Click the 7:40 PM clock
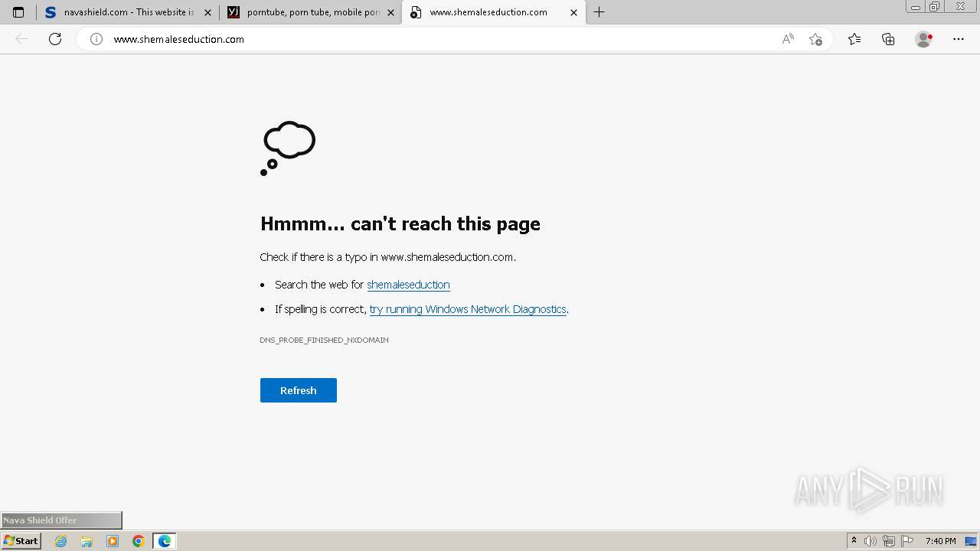Viewport: 980px width, 551px height. point(940,541)
